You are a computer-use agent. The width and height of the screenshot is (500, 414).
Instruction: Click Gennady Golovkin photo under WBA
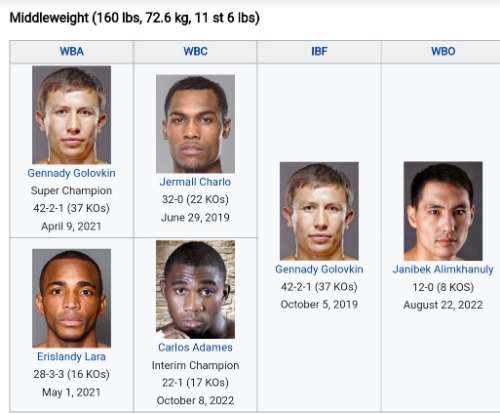[71, 115]
